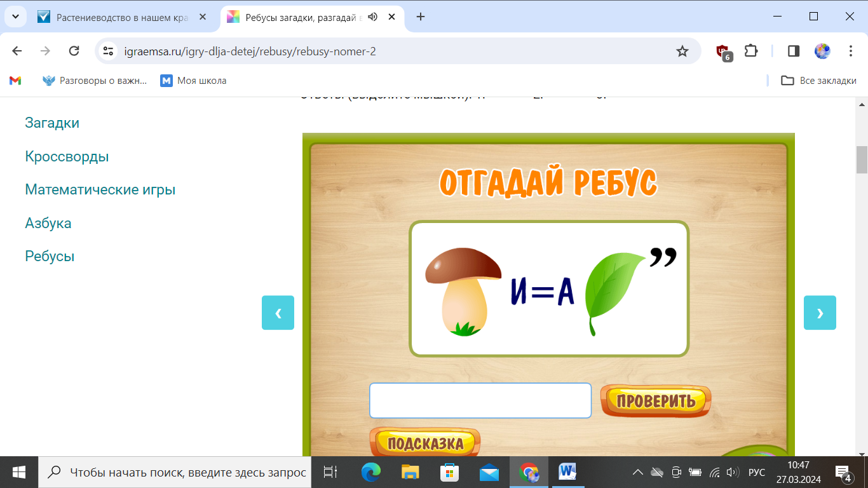Open the Математические игры sidebar link

point(100,189)
